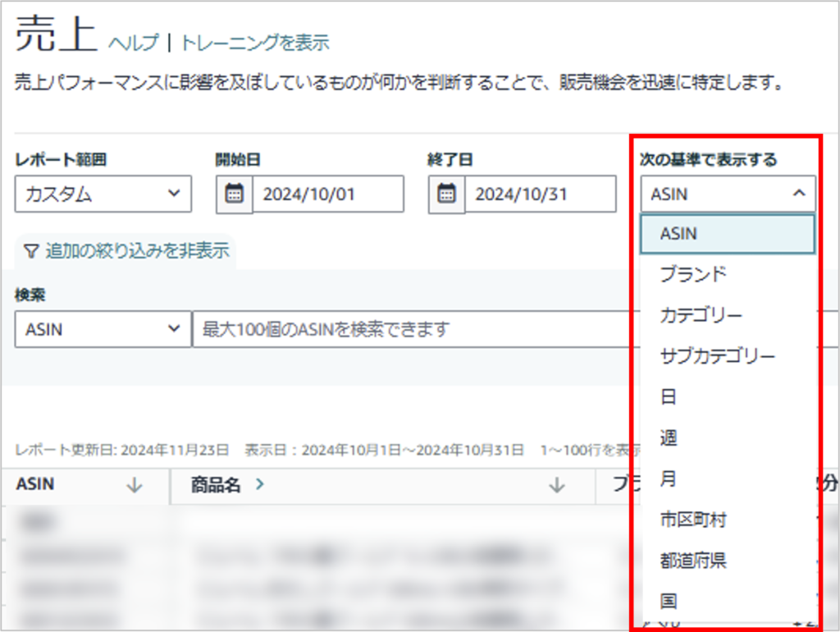Click the 開始日 calendar icon

pyautogui.click(x=234, y=194)
